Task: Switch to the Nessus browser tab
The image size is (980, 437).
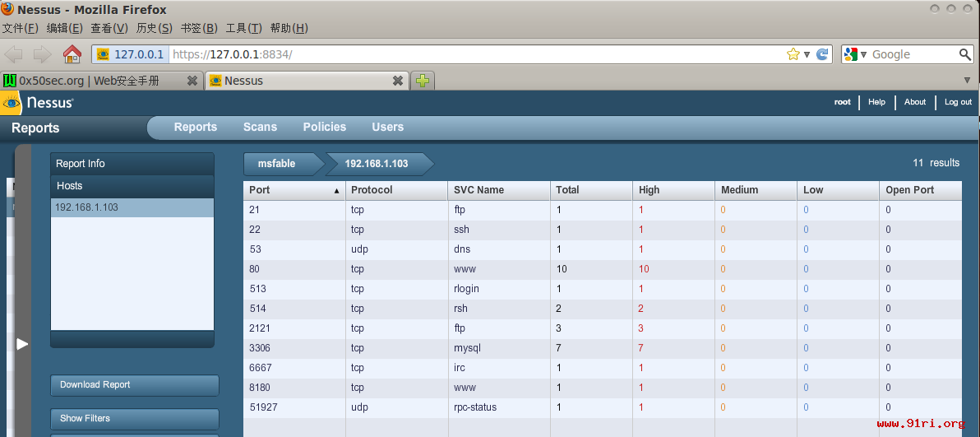Action: point(306,80)
